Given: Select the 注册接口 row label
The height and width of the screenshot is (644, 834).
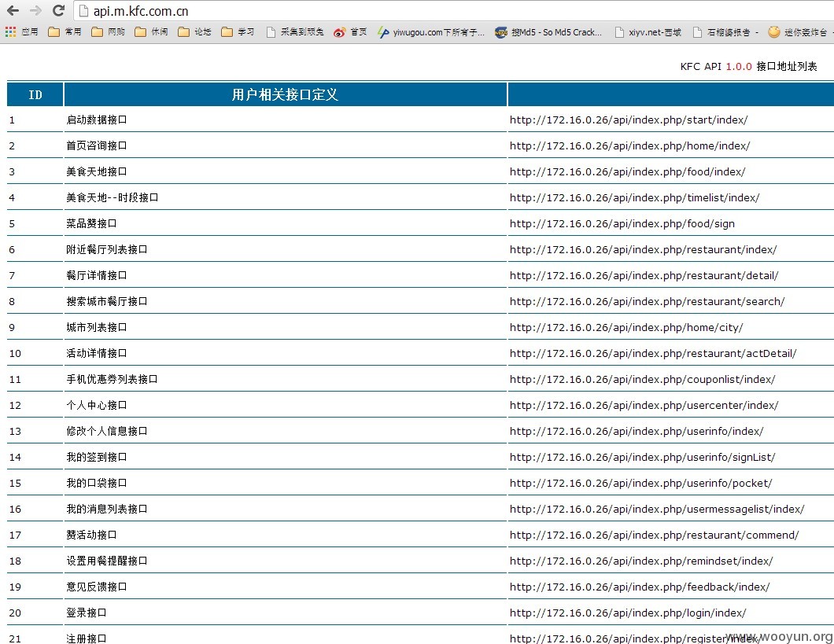Looking at the screenshot, I should coord(87,638).
